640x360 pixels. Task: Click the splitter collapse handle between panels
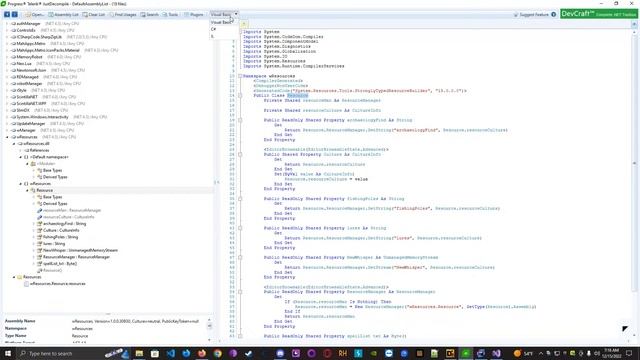217,182
